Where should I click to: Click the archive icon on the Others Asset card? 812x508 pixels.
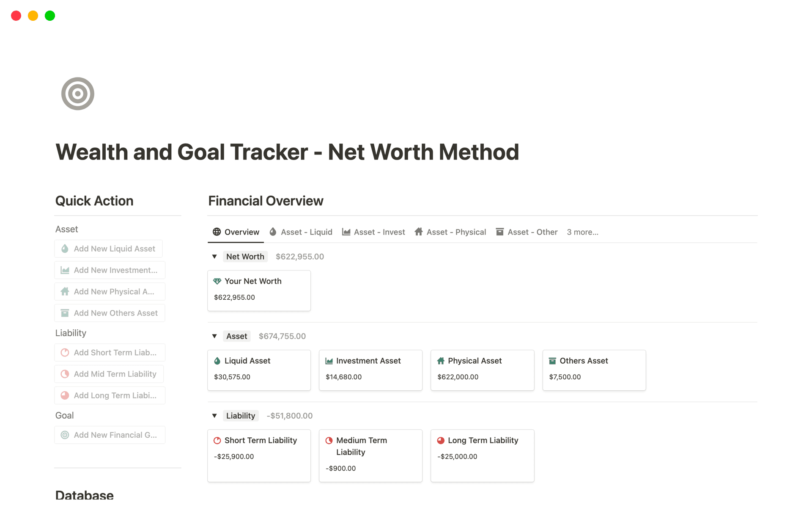point(552,361)
